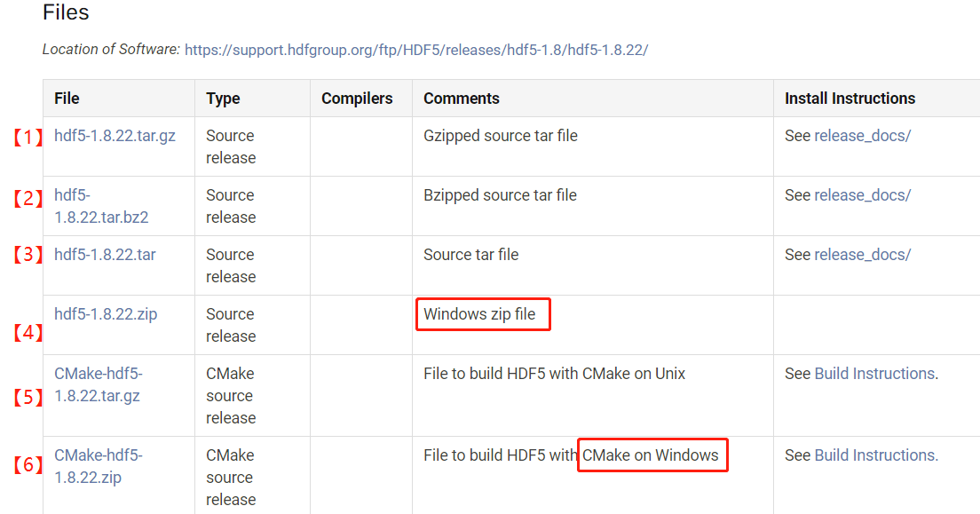Download CMake-hdf5-1.8.22.zip for Windows
Viewport: 980px width, 514px height.
(98, 466)
